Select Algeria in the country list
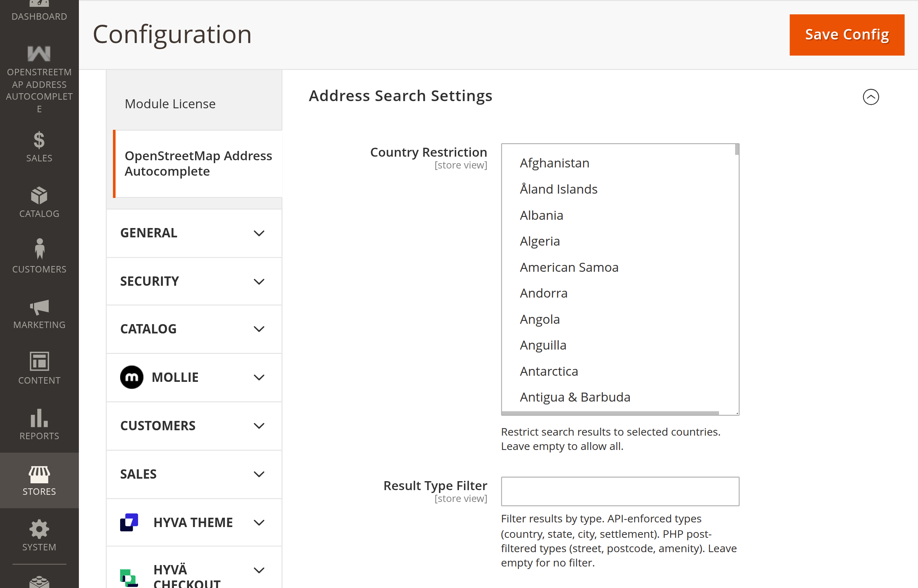This screenshot has width=918, height=588. tap(540, 241)
